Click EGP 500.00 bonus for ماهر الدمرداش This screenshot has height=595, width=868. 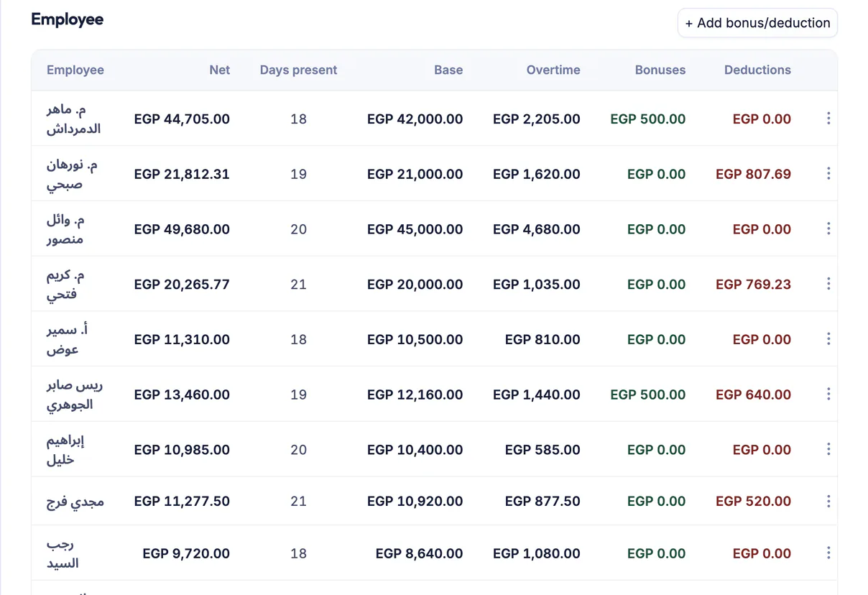coord(648,119)
